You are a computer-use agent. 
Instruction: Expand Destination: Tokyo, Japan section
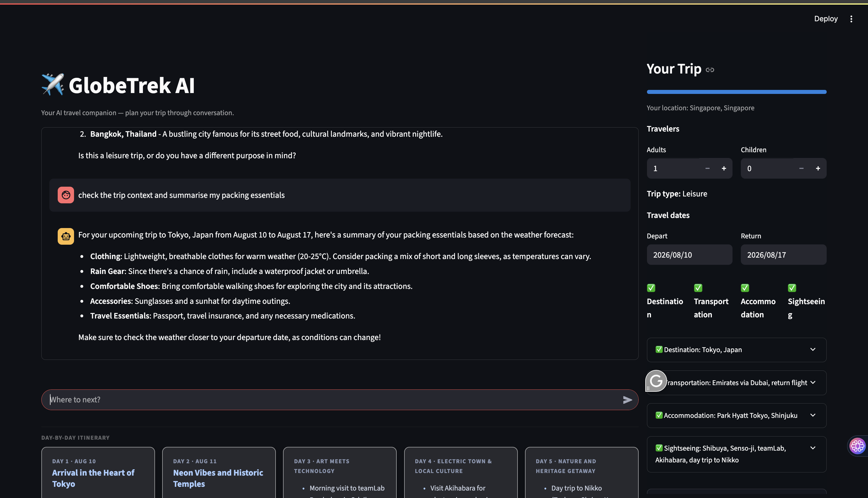pos(737,350)
